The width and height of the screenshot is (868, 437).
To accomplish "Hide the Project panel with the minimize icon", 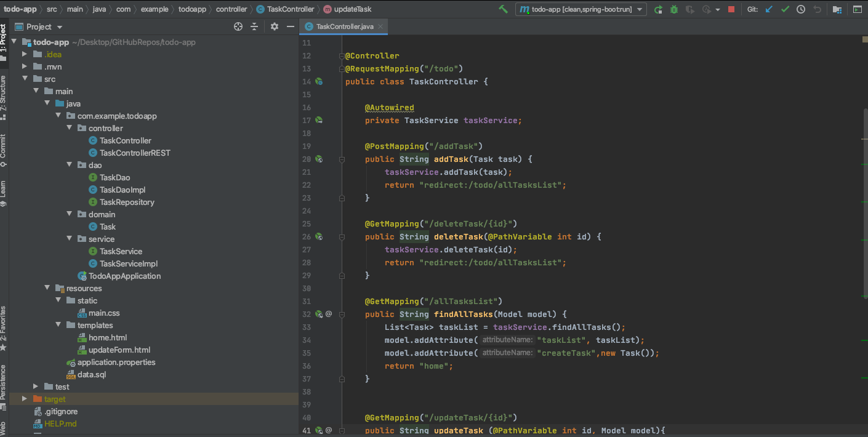I will coord(290,26).
